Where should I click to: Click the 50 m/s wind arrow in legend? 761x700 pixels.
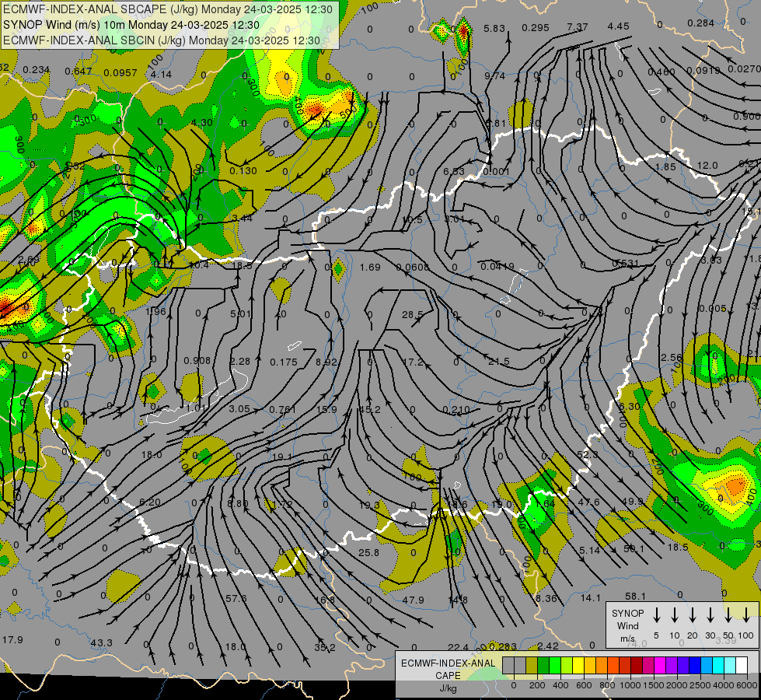(728, 615)
